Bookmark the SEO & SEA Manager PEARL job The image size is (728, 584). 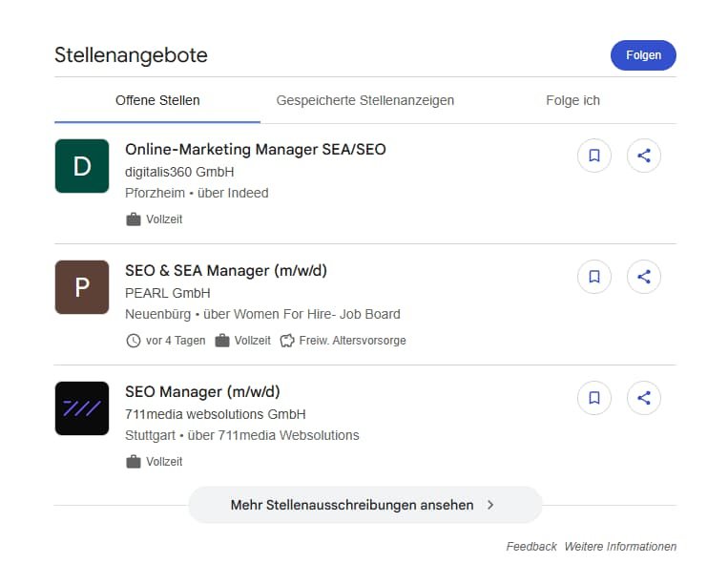(x=593, y=277)
